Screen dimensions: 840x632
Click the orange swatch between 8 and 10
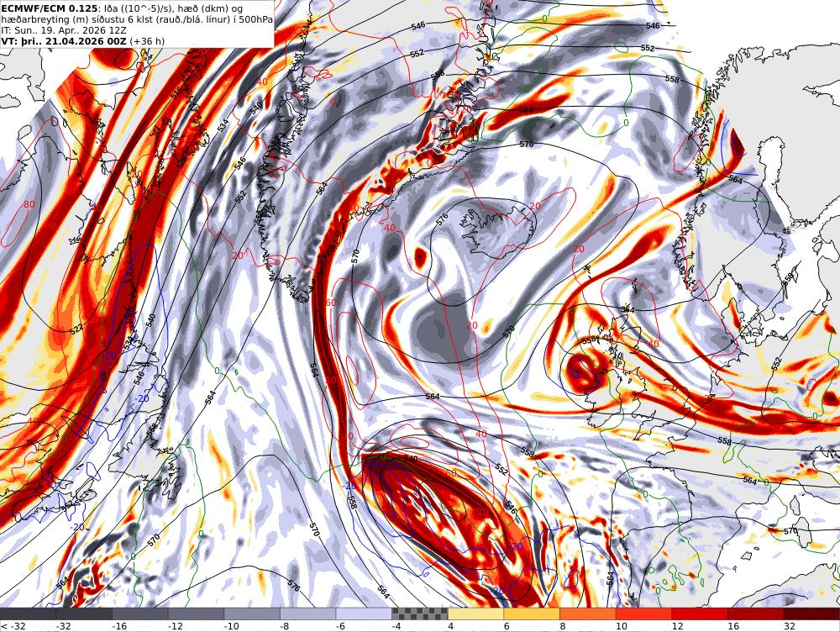click(x=588, y=614)
